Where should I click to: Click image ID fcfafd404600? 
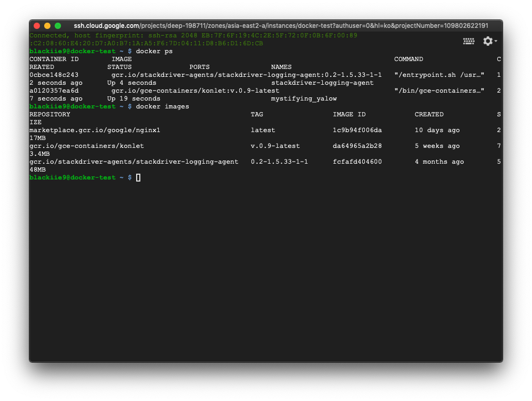point(357,162)
